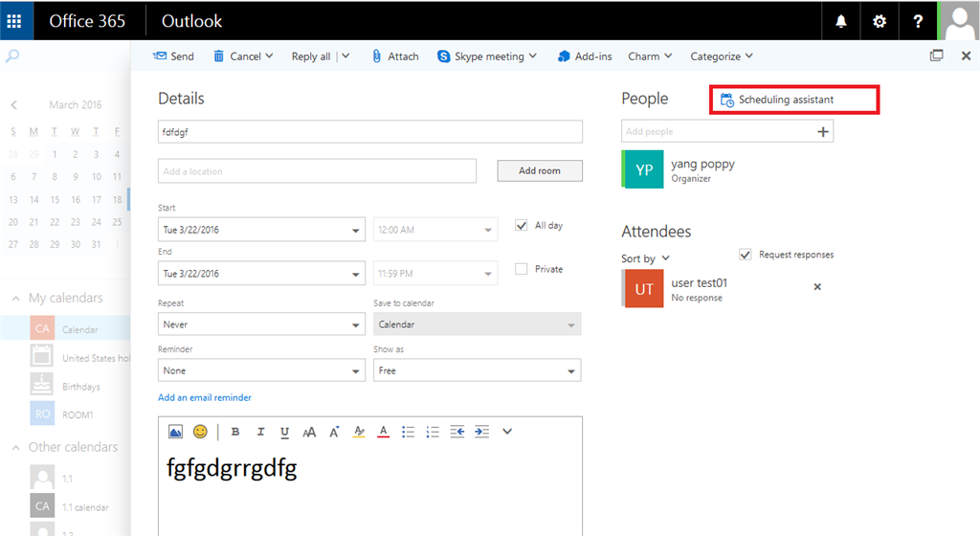Viewport: 980px width, 536px height.
Task: Click the grow font (superscript A) icon
Action: [x=334, y=431]
